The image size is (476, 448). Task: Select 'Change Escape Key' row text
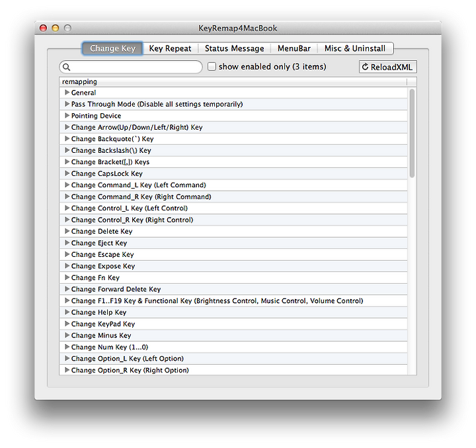pos(102,254)
